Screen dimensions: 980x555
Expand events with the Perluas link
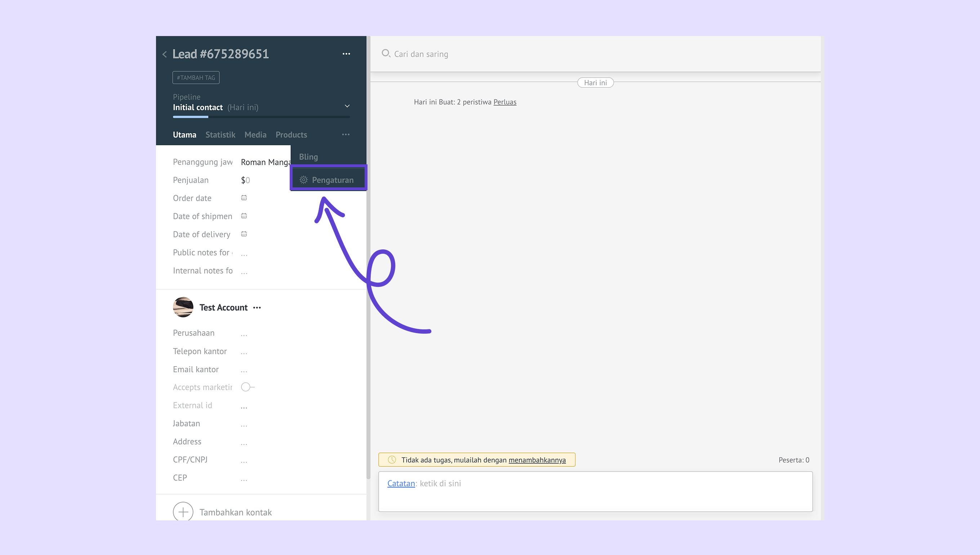pos(504,102)
